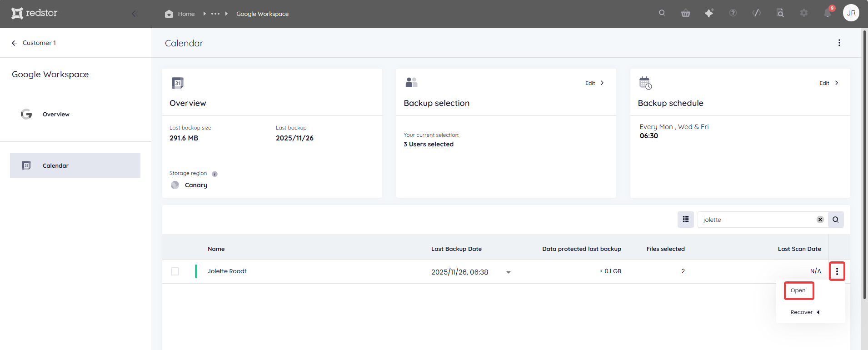Sort by the Name column header

(x=216, y=249)
